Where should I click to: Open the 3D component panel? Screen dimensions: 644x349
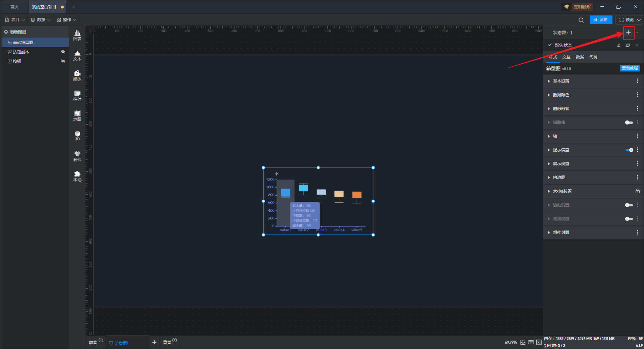[x=77, y=136]
